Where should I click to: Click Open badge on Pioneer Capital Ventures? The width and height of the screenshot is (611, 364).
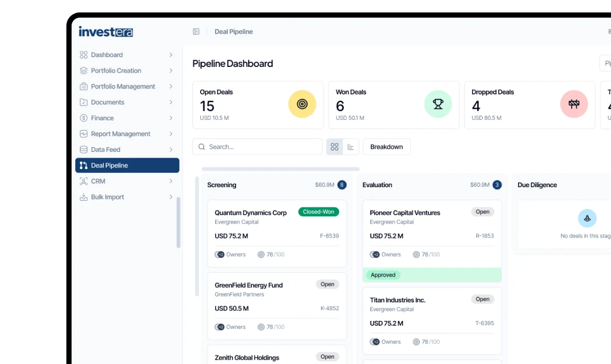(x=482, y=212)
